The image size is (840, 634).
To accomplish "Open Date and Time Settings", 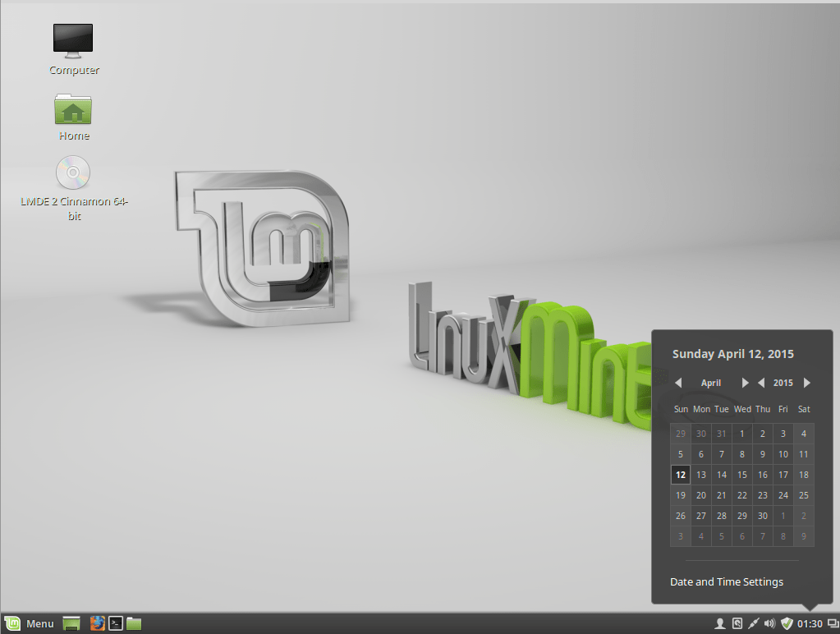I will click(x=727, y=582).
